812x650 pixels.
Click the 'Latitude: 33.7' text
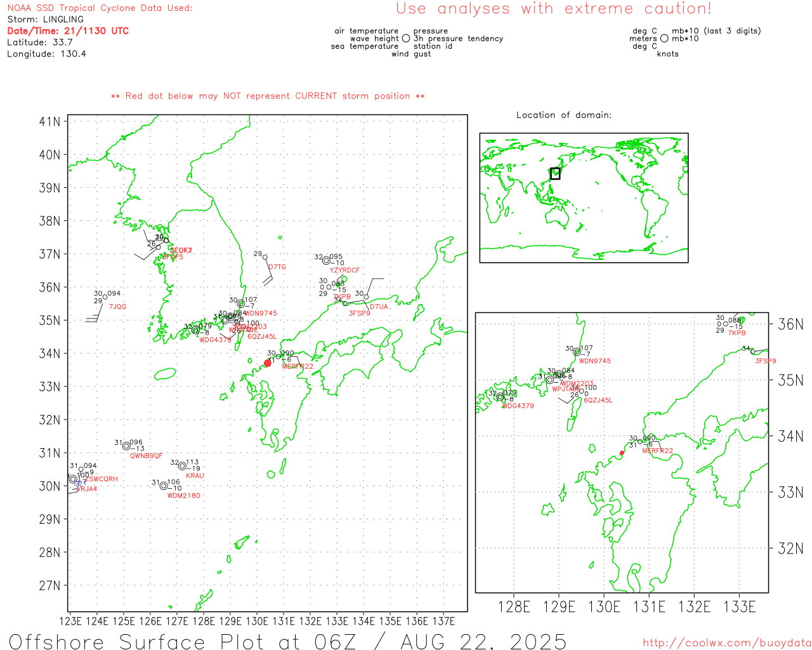pyautogui.click(x=40, y=43)
